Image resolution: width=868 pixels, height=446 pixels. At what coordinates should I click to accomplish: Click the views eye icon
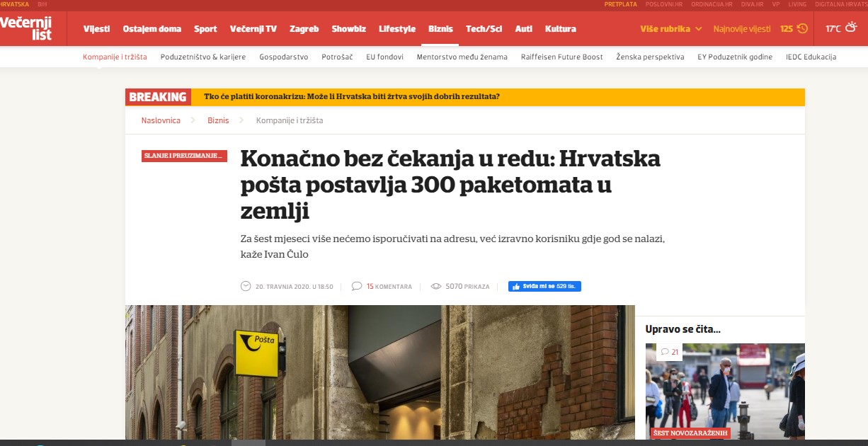[436, 287]
